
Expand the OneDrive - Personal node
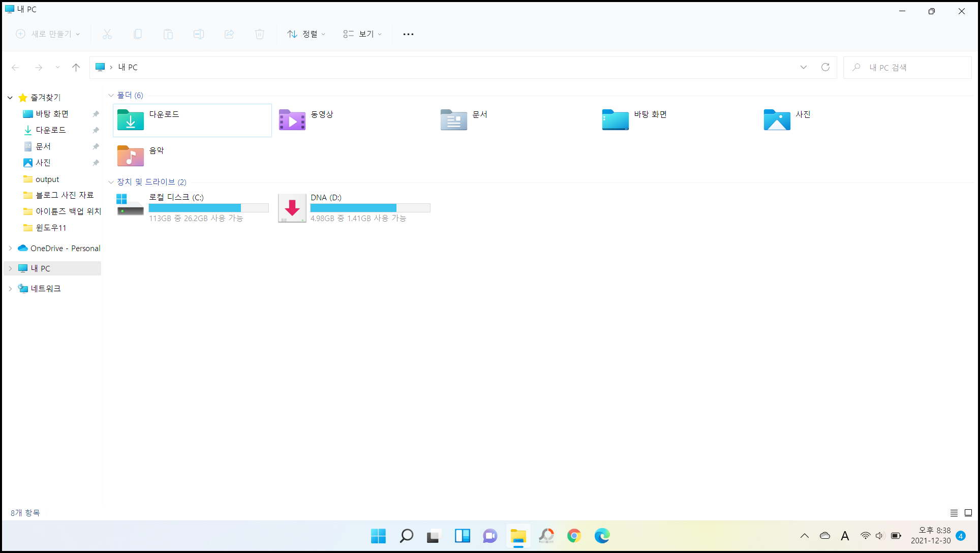click(x=10, y=248)
